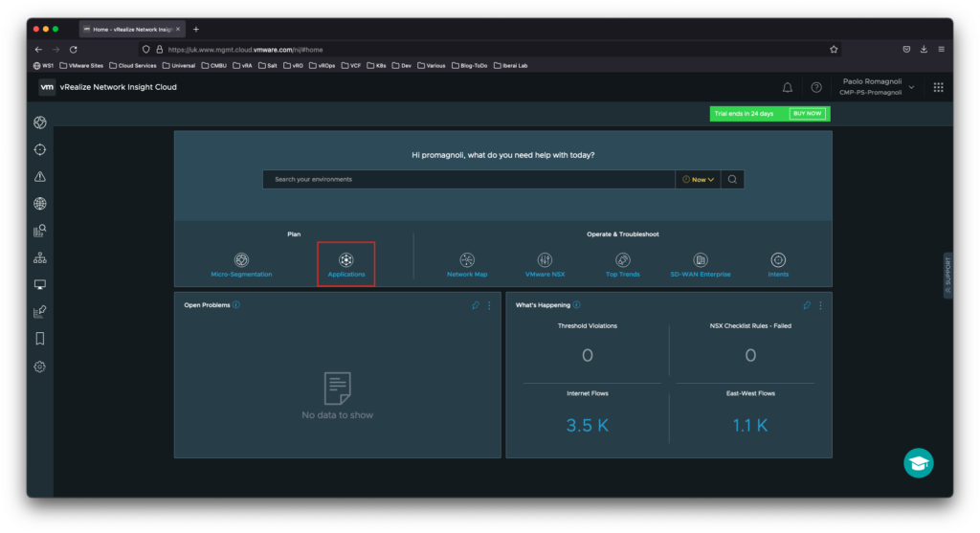Open the SD-WAN Enterprise shortcut
980x533 pixels.
pyautogui.click(x=700, y=265)
